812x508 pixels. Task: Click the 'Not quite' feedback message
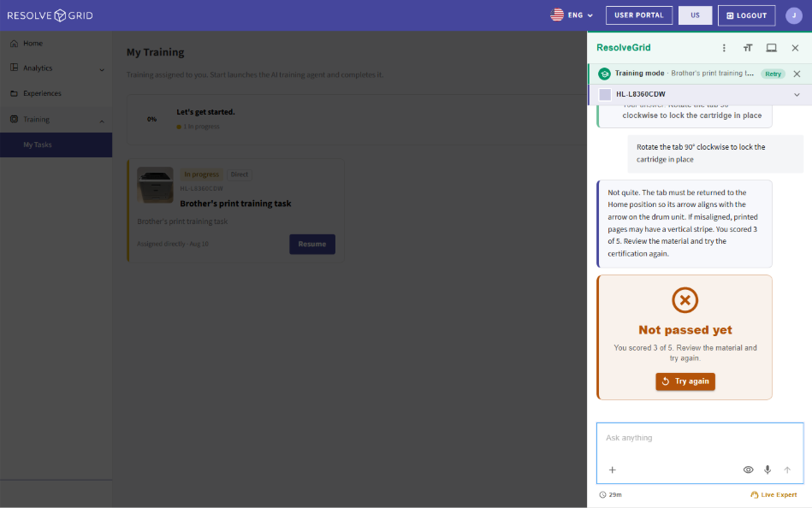point(685,223)
